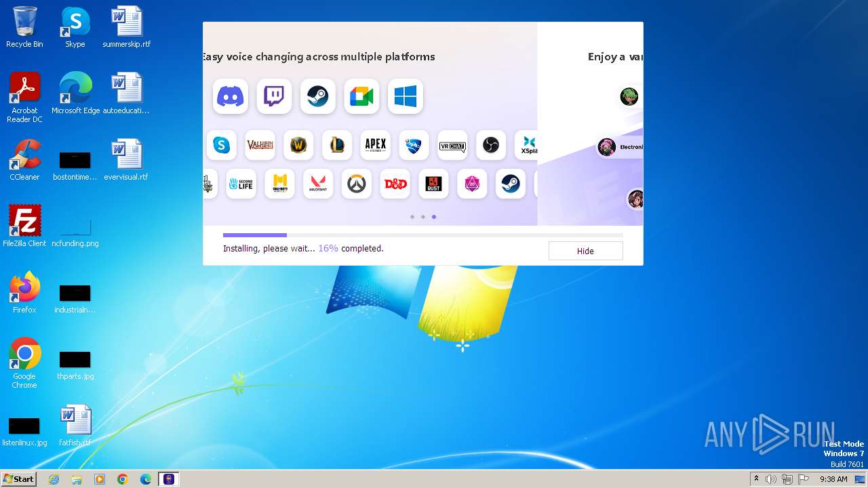Open Acrobat Reader DC shortcut
The height and width of the screenshot is (488, 868).
pyautogui.click(x=24, y=98)
